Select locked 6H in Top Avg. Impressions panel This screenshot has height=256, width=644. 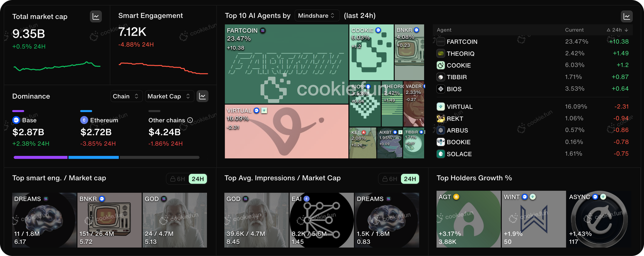coord(390,179)
